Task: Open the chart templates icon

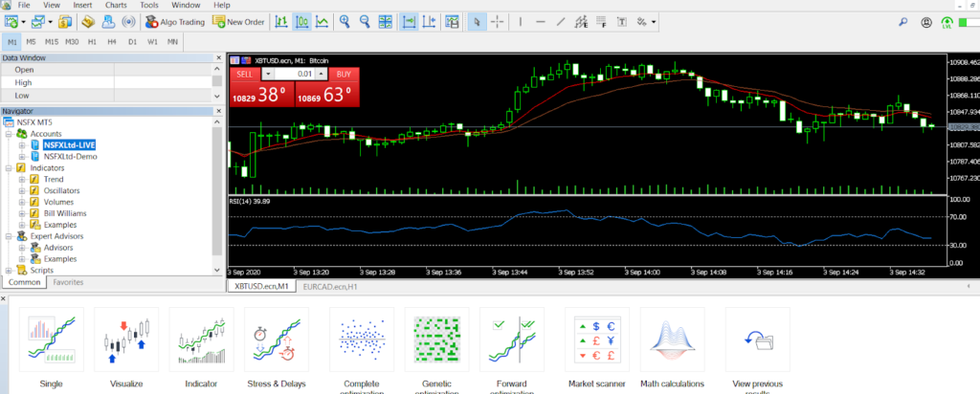Action: coord(452,22)
